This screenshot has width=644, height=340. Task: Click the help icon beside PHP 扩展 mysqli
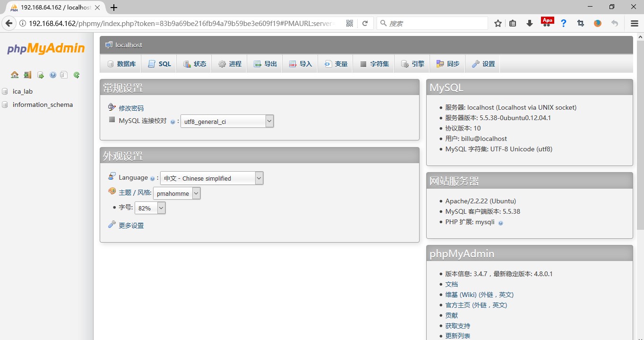click(500, 223)
